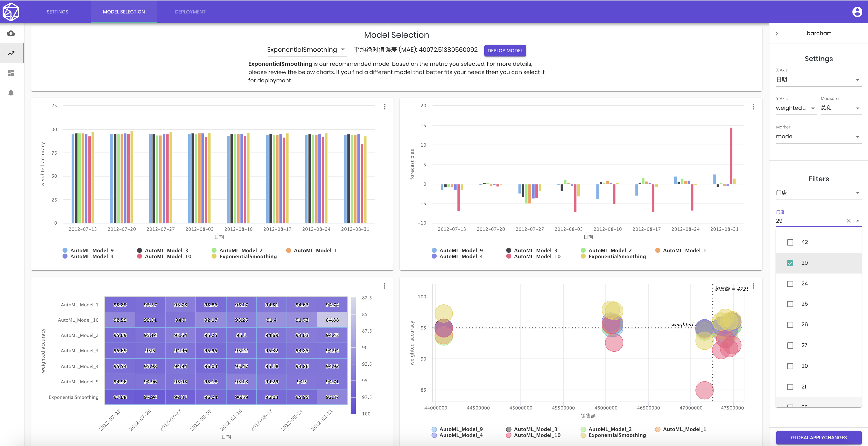Open the Y Axis weighted dropdown
Screen dimensions: 868x446
(796, 108)
